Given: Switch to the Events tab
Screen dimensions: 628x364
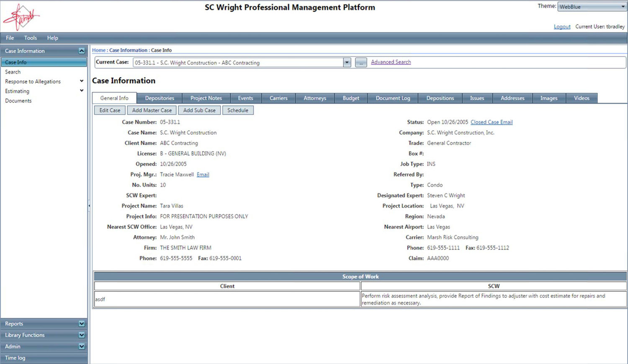Looking at the screenshot, I should tap(245, 98).
